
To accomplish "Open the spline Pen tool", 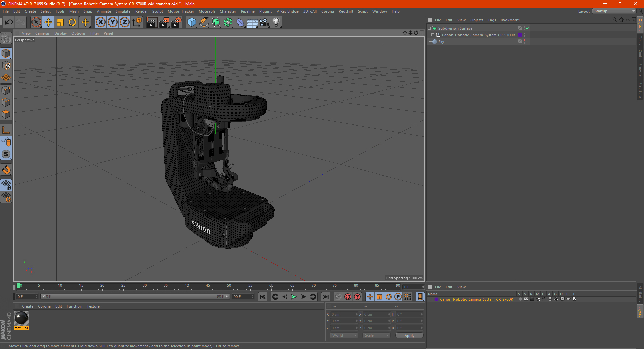I will click(204, 22).
